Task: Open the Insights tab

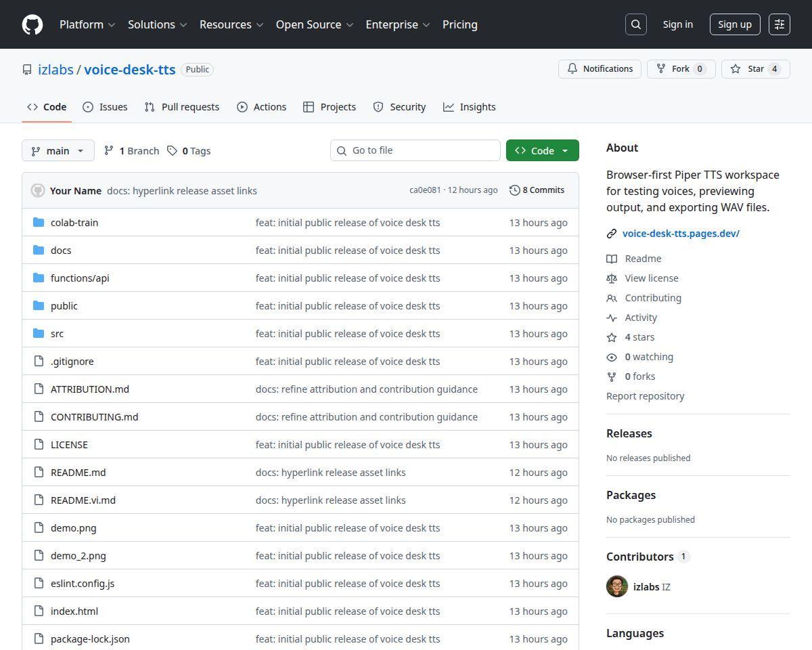Action: [470, 106]
